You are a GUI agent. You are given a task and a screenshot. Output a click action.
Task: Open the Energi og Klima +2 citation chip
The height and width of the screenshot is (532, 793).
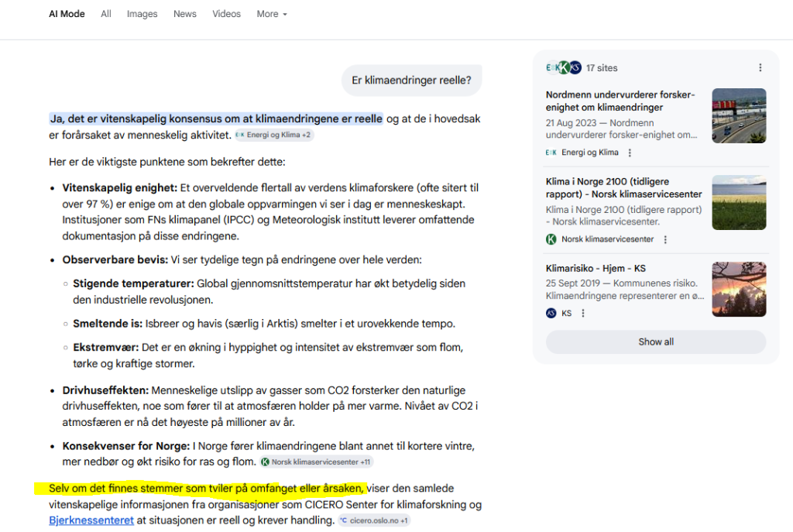point(273,135)
